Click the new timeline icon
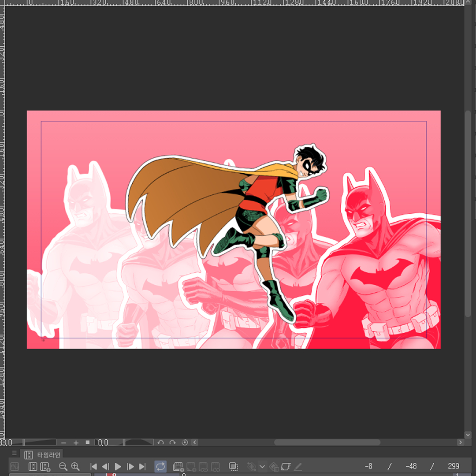 (45, 466)
